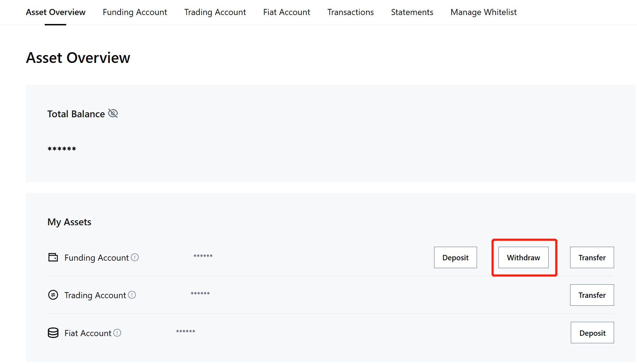The height and width of the screenshot is (364, 637).
Task: Click the Funding Account wallet icon
Action: click(x=53, y=257)
